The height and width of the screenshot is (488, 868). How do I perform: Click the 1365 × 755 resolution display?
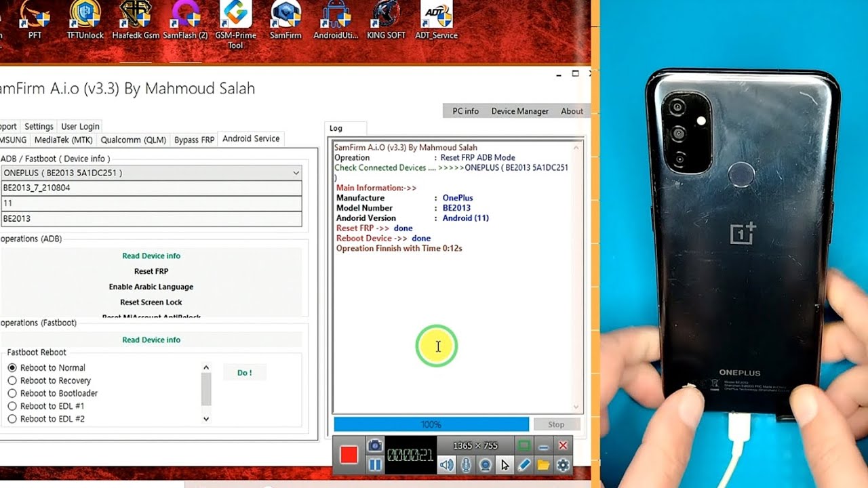[x=475, y=445]
